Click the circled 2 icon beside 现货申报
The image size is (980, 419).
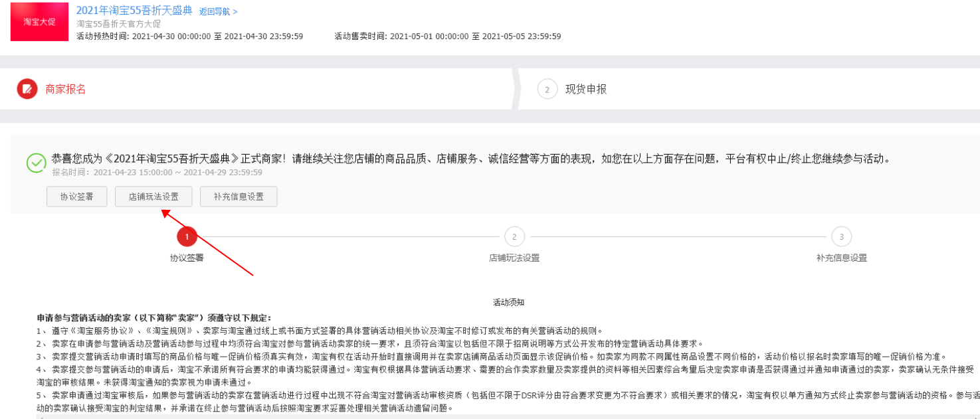(547, 89)
